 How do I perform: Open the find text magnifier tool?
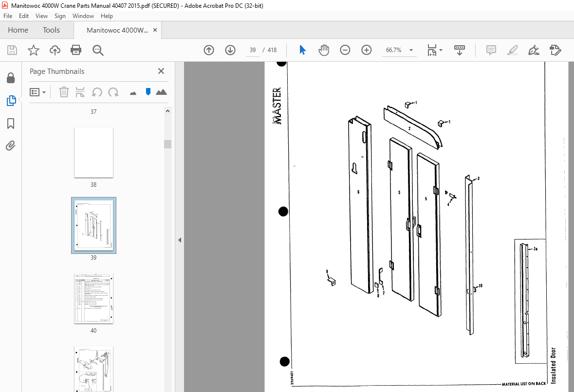(x=98, y=50)
